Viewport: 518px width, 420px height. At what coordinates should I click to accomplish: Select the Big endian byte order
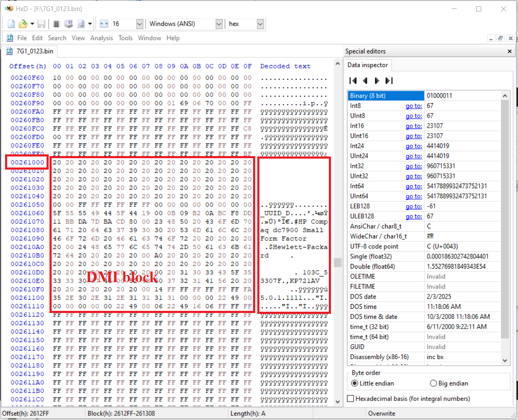click(x=433, y=383)
